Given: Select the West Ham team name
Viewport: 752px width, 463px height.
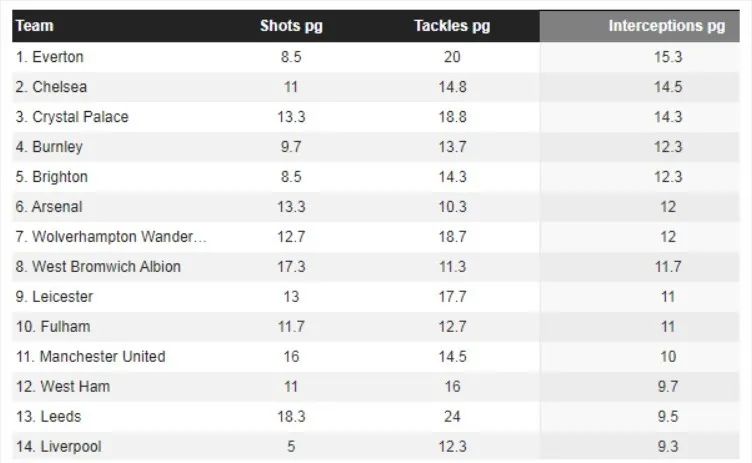Looking at the screenshot, I should click(75, 387).
